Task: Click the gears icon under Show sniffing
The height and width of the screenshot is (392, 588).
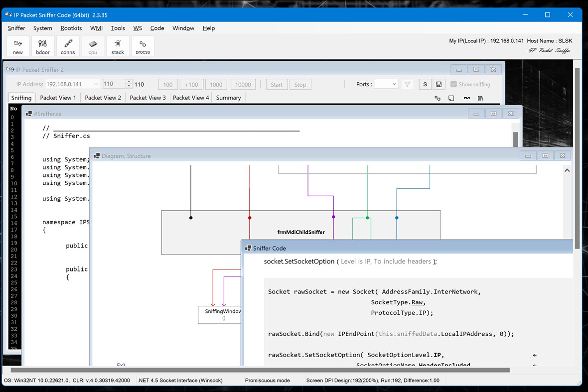Action: [x=437, y=98]
